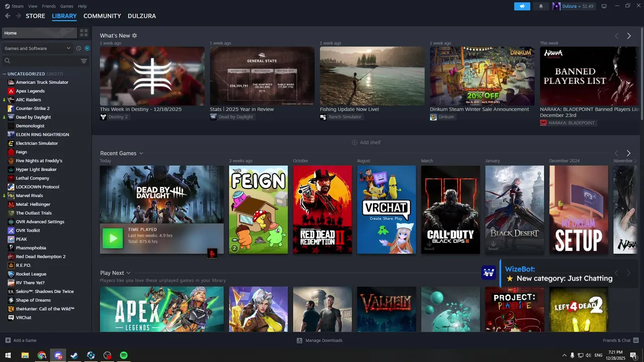
Task: Open the DULZURA profile tab
Action: pyautogui.click(x=142, y=16)
